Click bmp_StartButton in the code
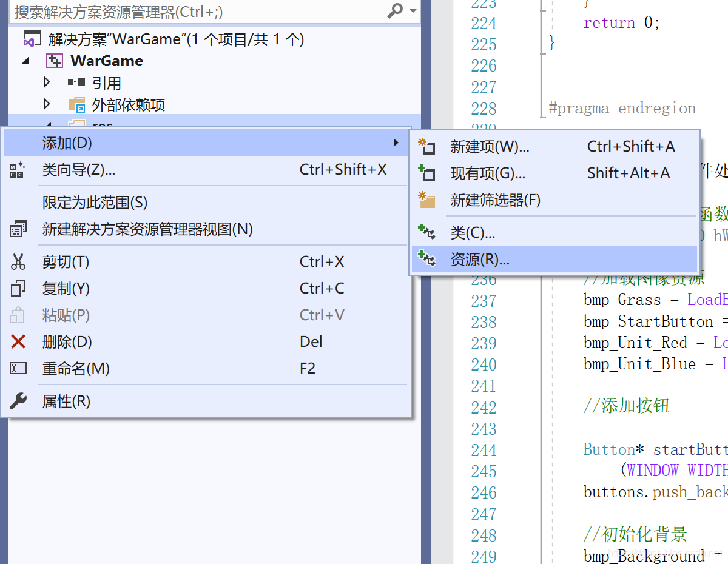 [649, 321]
